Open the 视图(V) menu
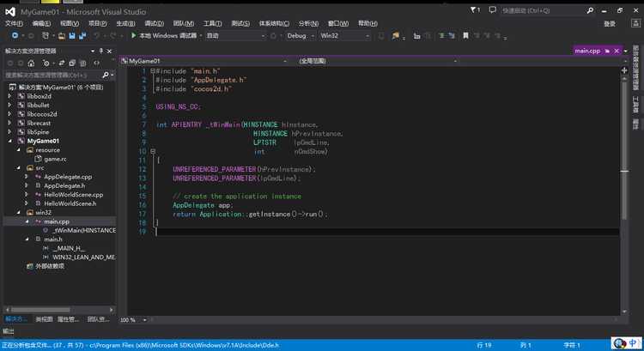644x351 pixels. 70,23
